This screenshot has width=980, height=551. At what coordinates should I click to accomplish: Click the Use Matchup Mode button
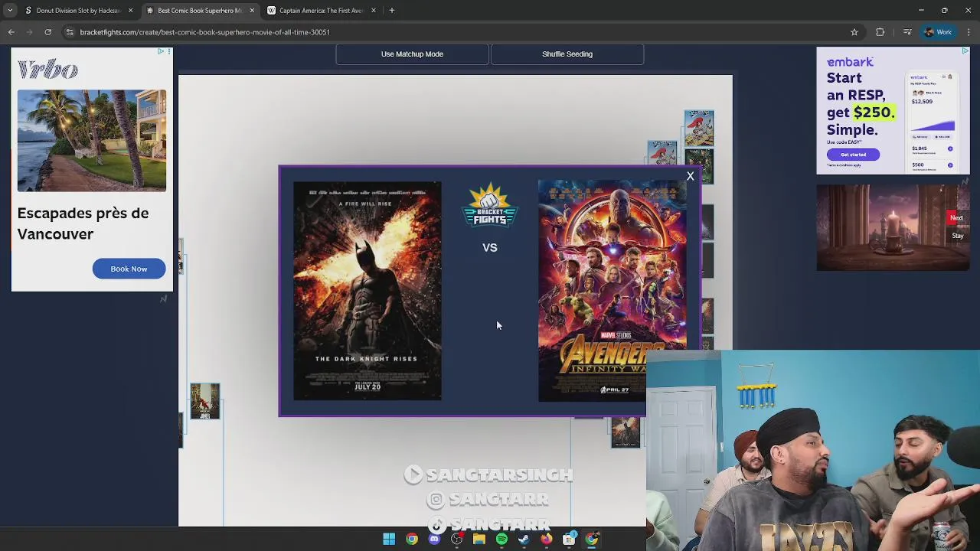[x=412, y=54]
